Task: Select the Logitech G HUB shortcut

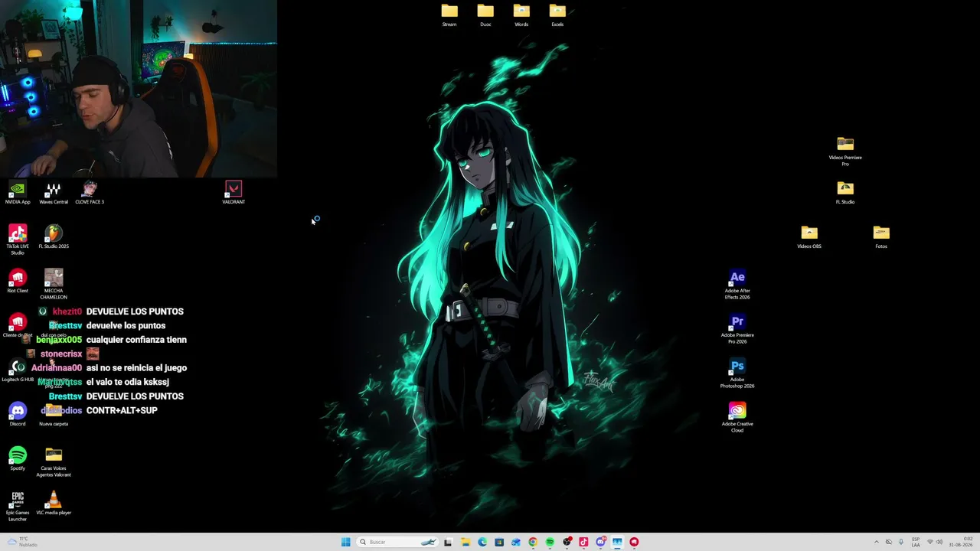Action: click(x=18, y=370)
